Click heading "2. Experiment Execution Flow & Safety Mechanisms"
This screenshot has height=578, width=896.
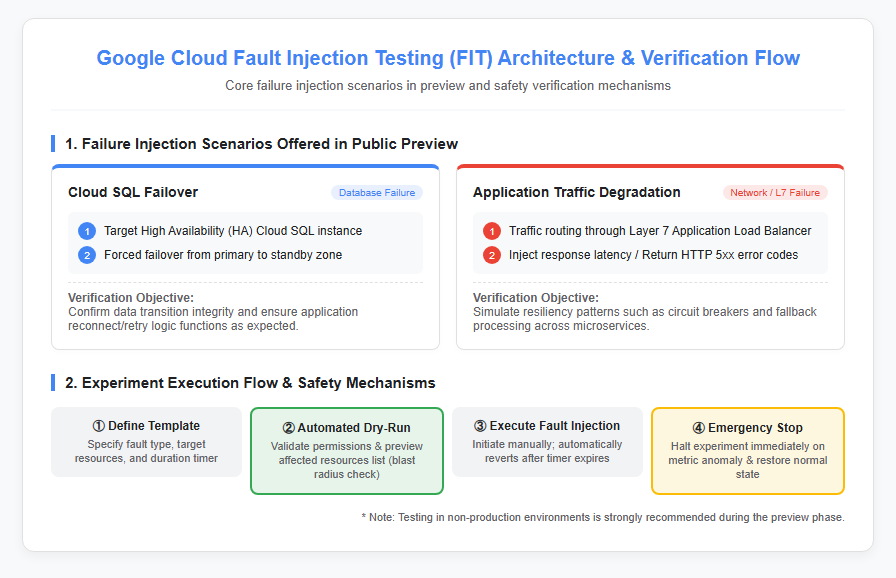click(x=250, y=383)
